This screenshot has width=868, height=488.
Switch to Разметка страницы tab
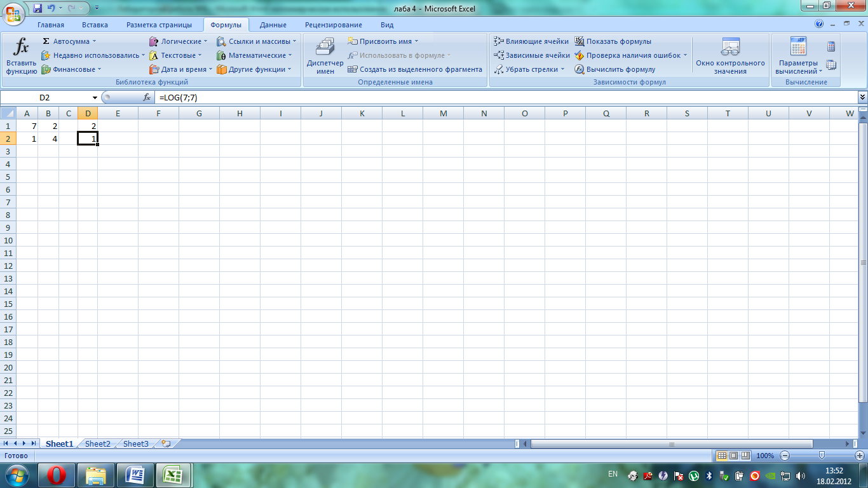tap(159, 25)
